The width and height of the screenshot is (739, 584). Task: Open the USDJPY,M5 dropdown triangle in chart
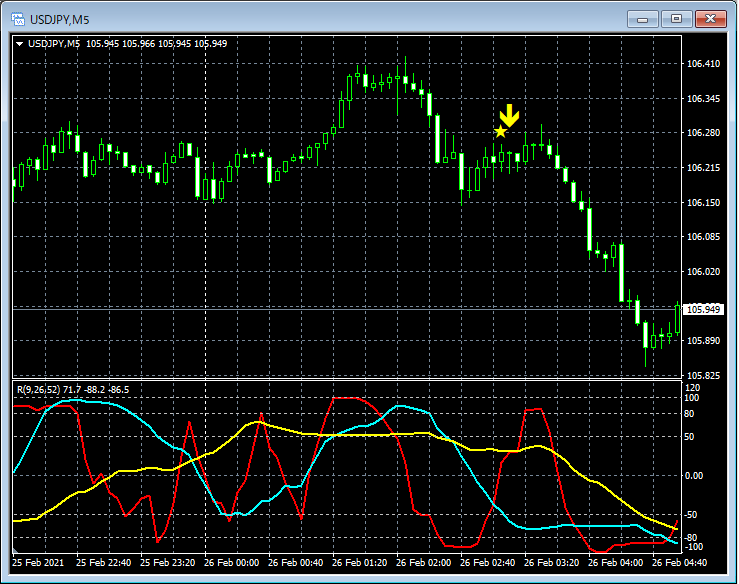pos(19,44)
